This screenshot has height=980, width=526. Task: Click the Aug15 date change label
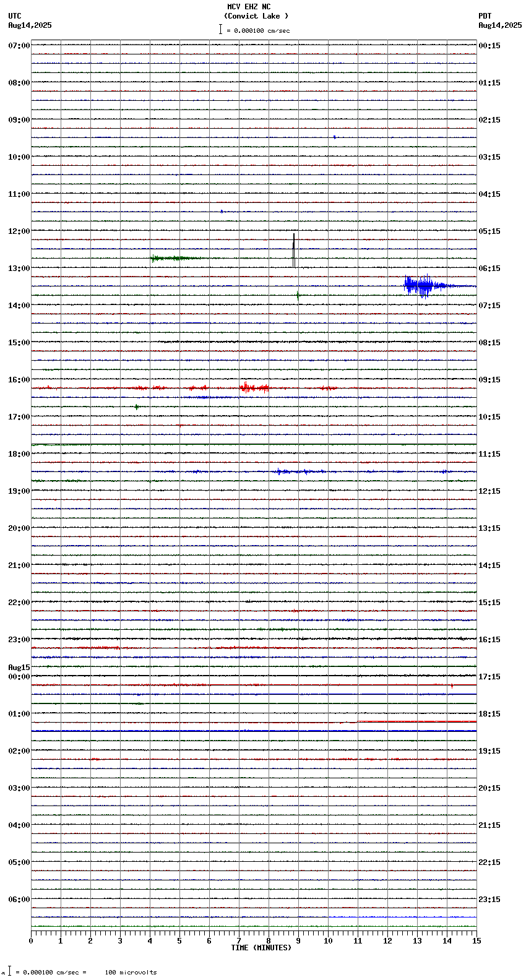[x=19, y=668]
